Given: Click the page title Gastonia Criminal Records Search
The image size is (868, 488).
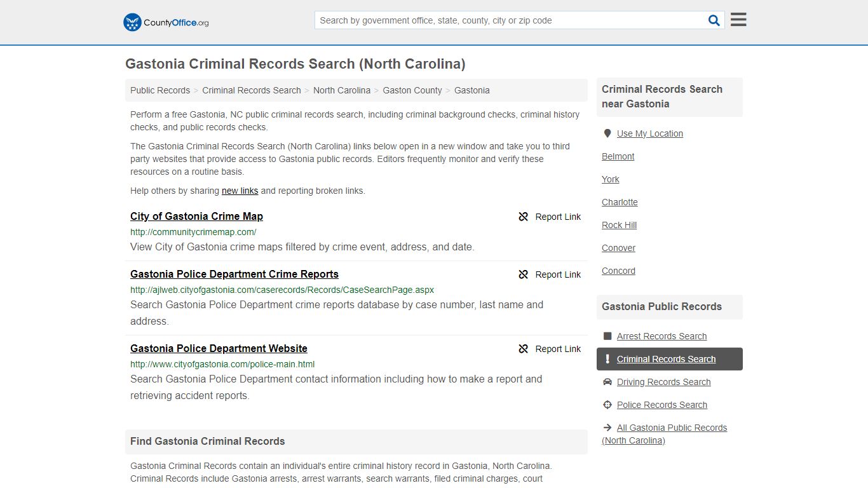Looking at the screenshot, I should pos(295,64).
